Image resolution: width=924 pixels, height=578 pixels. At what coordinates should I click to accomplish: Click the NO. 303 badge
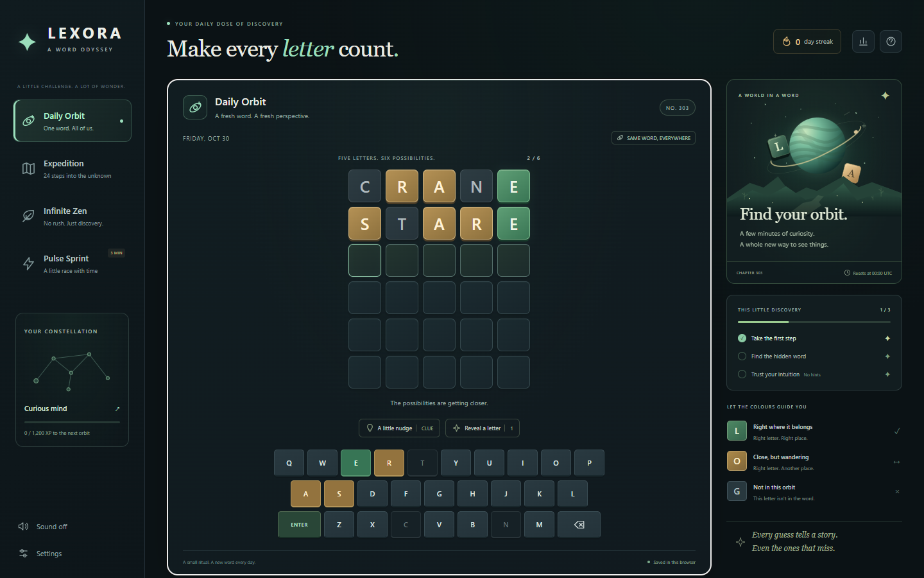pyautogui.click(x=677, y=108)
